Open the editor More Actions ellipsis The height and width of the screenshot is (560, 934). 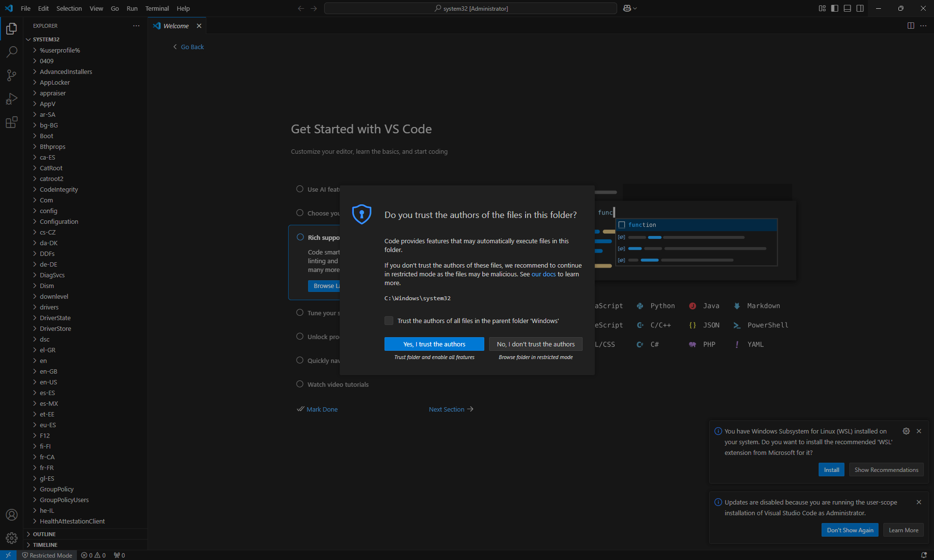(923, 26)
